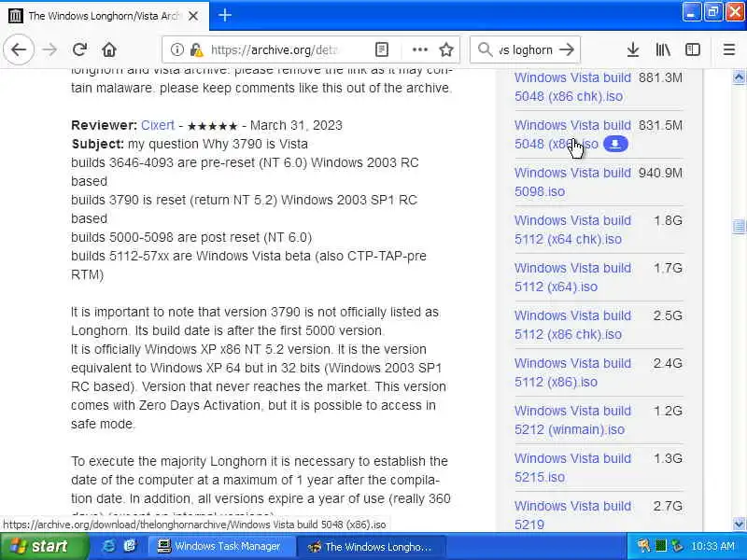This screenshot has width=747, height=560.
Task: Open the browser home page
Action: pos(109,49)
